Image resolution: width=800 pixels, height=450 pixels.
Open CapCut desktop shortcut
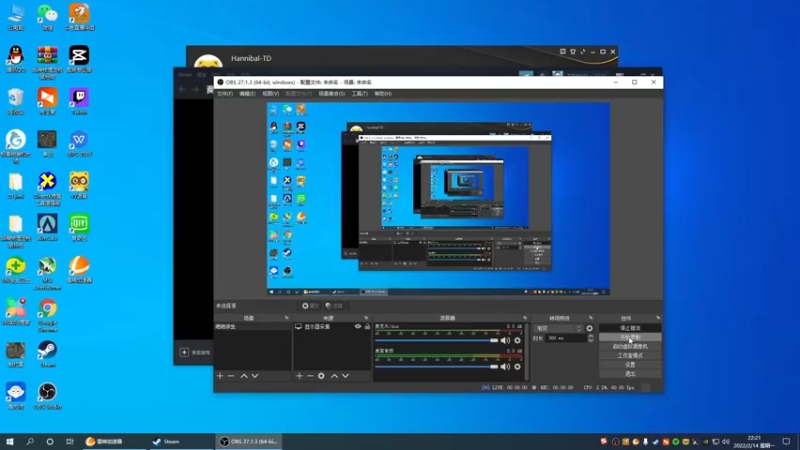(79, 59)
